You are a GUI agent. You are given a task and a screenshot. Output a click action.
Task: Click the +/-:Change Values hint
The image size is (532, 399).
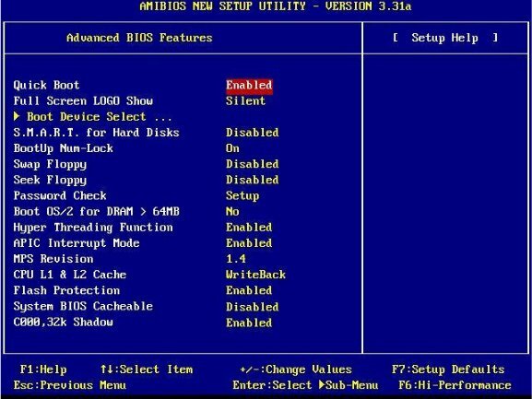coord(296,370)
